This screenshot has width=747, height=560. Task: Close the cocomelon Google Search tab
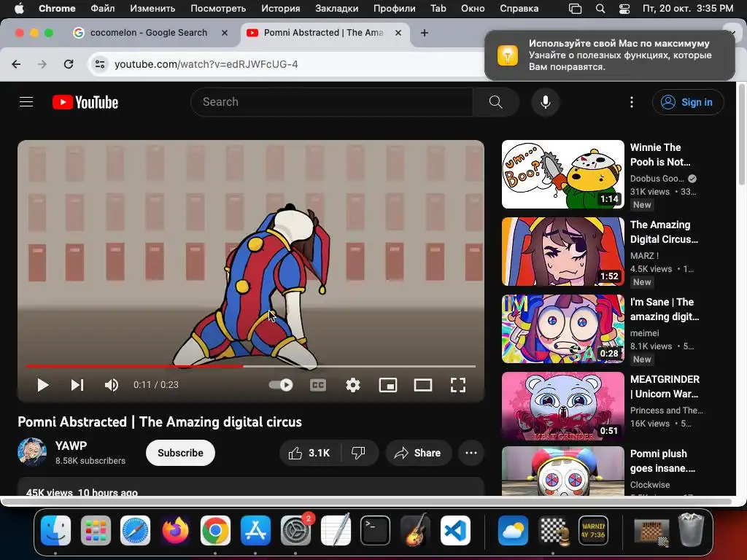[x=225, y=33]
